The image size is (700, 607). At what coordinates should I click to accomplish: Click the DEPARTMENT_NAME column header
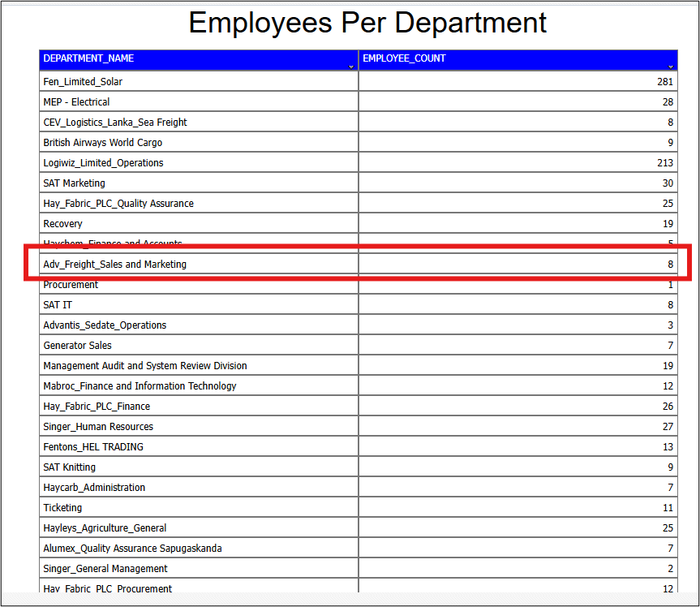point(89,58)
